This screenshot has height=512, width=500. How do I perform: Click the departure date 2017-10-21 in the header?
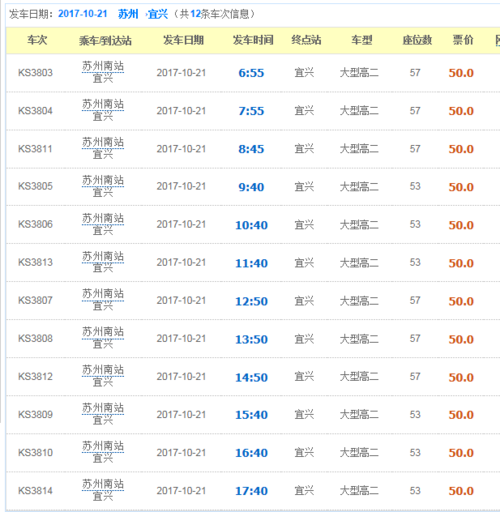(x=82, y=14)
